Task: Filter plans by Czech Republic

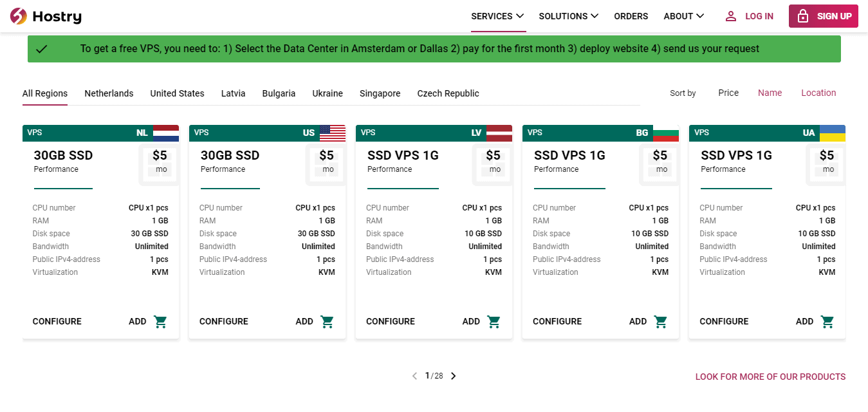Action: tap(448, 93)
